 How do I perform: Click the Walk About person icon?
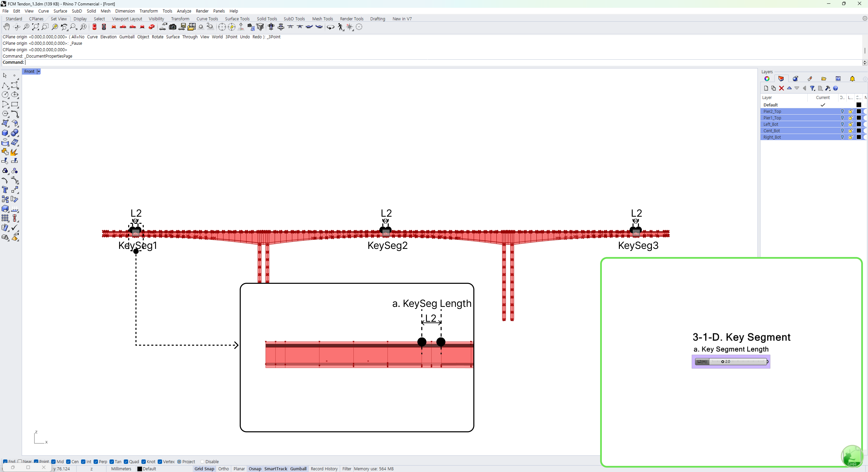coord(340,27)
